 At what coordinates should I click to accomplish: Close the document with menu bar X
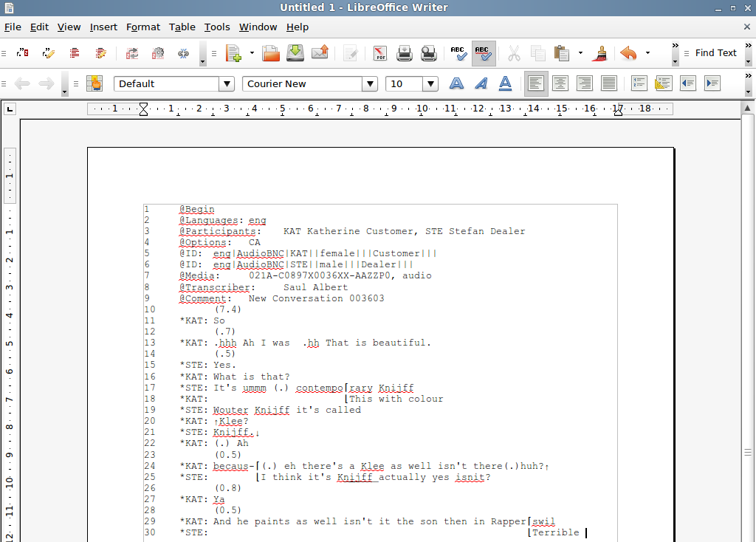[x=747, y=27]
